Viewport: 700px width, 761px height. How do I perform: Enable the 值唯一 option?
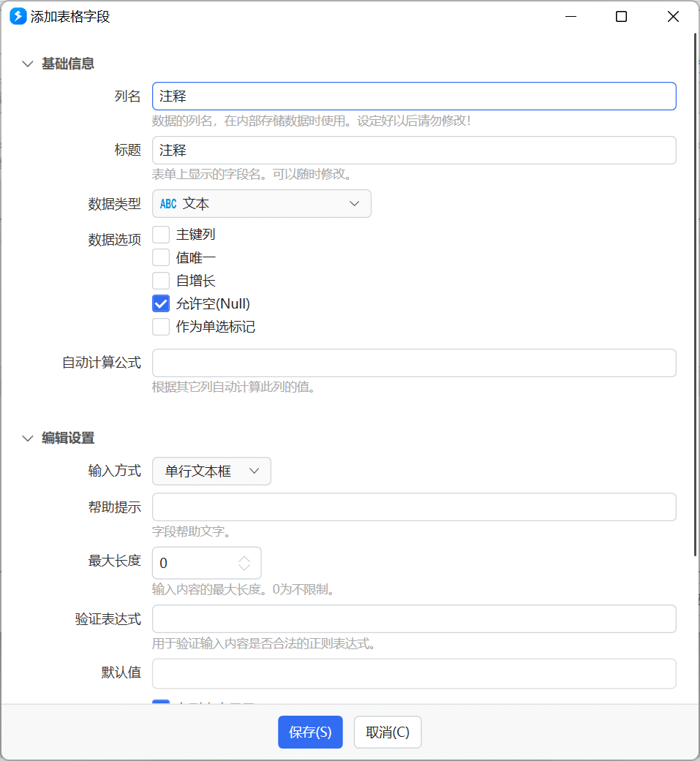coord(161,257)
